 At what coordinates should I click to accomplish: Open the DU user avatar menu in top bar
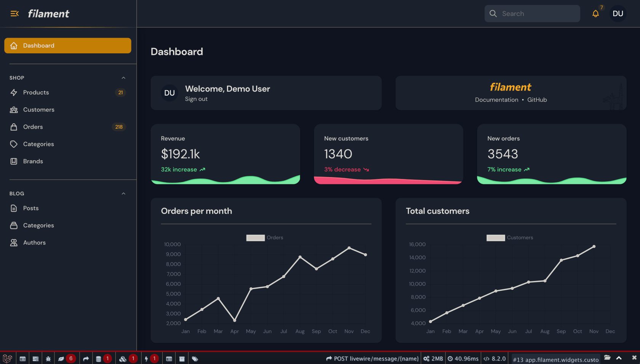tap(618, 14)
